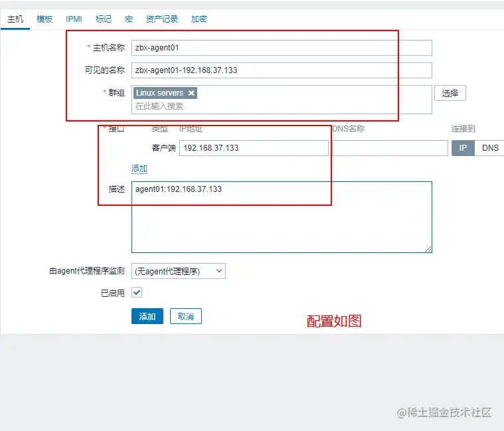504x431 pixels.
Task: Click the 客户端 IP address field
Action: click(x=254, y=148)
